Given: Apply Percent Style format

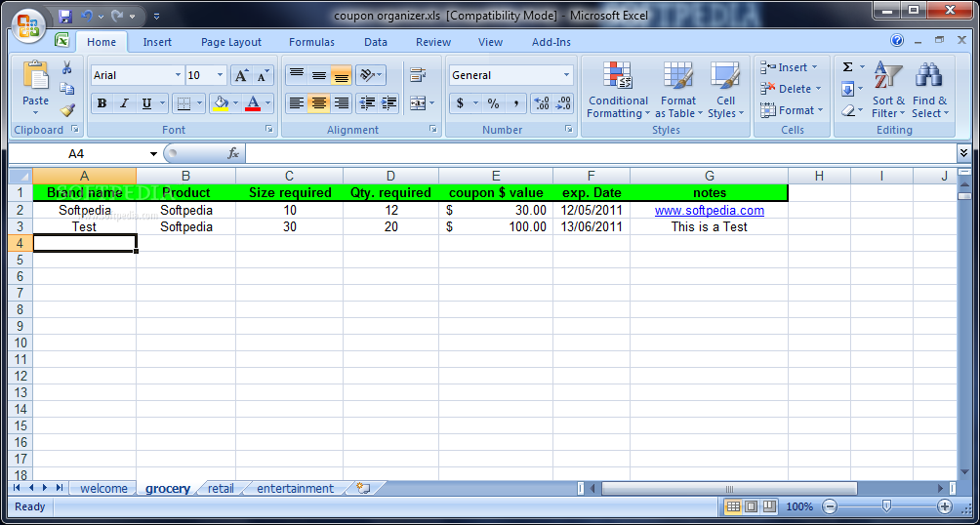Looking at the screenshot, I should coord(494,103).
